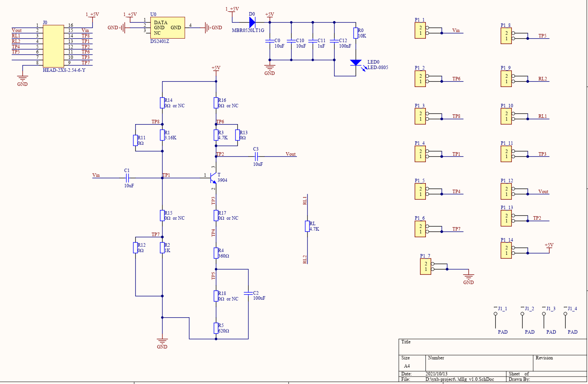Click the R0 10K resistor
The height and width of the screenshot is (384, 588).
pyautogui.click(x=356, y=33)
